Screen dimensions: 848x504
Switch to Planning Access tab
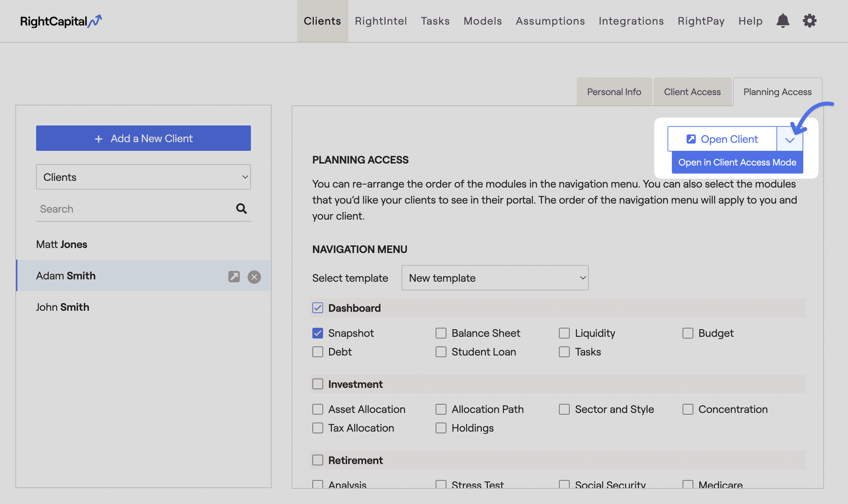tap(777, 92)
